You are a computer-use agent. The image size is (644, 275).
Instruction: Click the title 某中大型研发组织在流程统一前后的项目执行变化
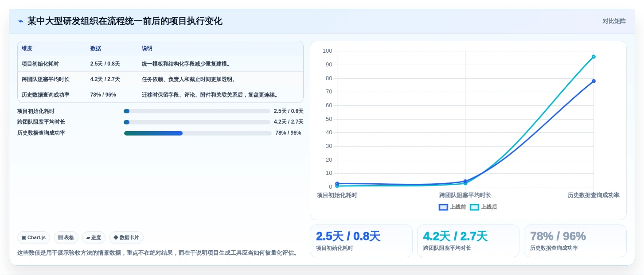[125, 21]
